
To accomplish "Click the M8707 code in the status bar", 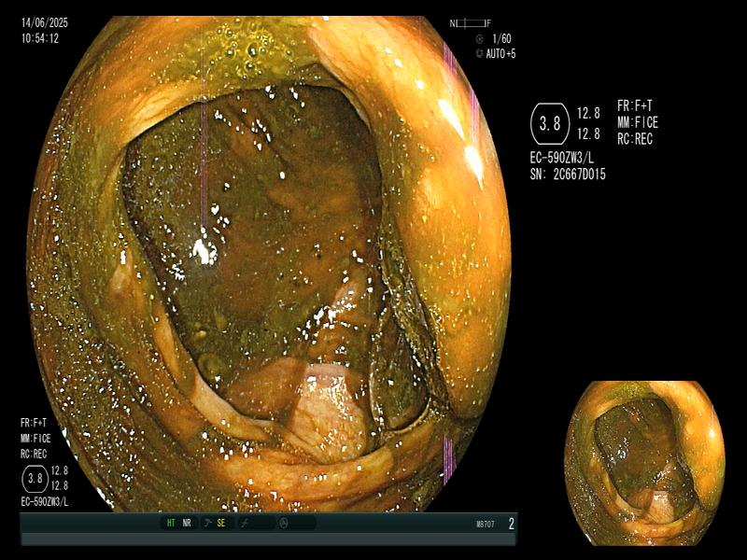I will [x=486, y=525].
